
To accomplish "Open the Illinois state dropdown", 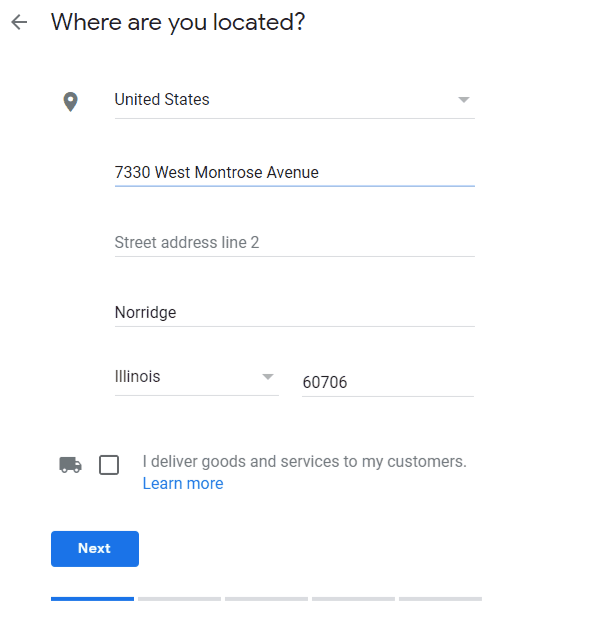I will [x=197, y=378].
